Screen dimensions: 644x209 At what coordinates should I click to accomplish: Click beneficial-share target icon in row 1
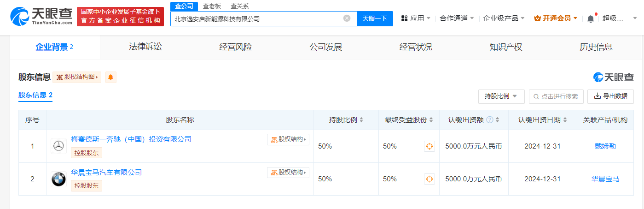point(429,146)
